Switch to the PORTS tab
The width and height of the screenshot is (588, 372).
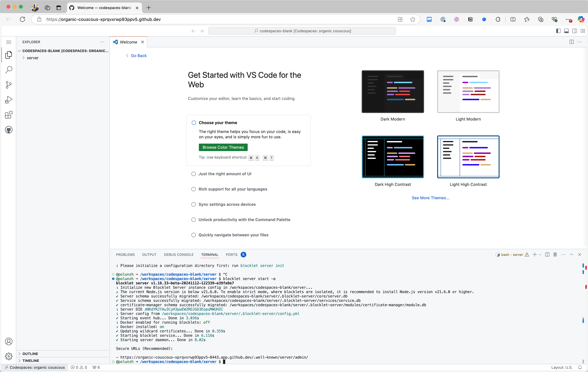231,255
